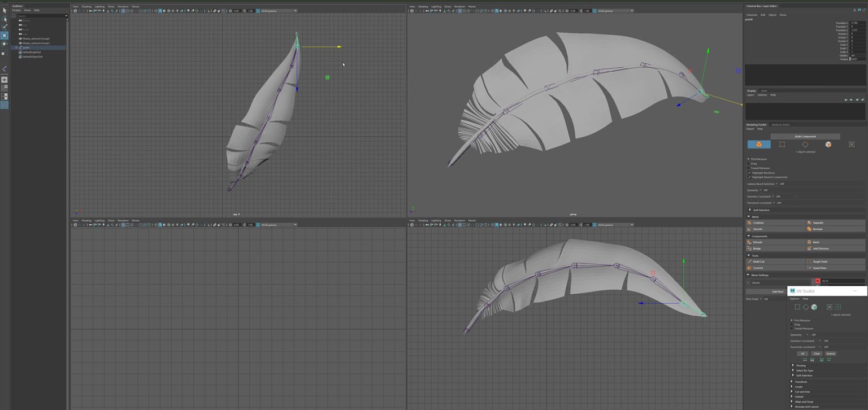
Task: Open the Symmetry dropdown in Modeling Toolkit
Action: click(760, 190)
